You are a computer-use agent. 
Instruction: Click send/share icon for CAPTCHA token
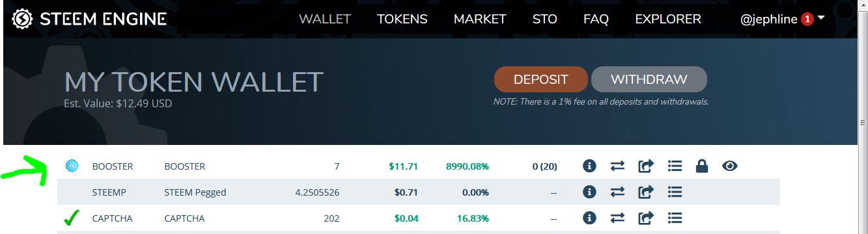coord(645,218)
